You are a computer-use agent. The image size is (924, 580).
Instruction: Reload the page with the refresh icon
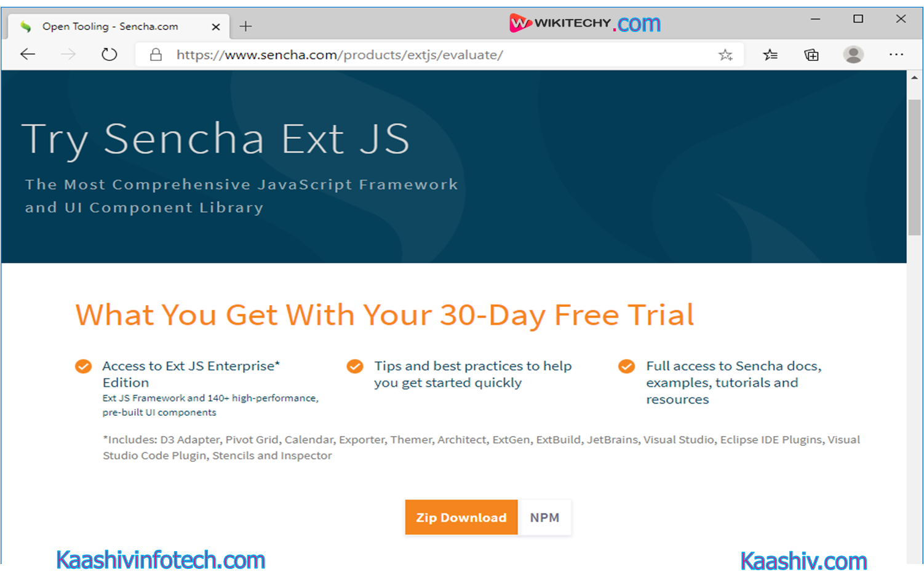pyautogui.click(x=110, y=54)
